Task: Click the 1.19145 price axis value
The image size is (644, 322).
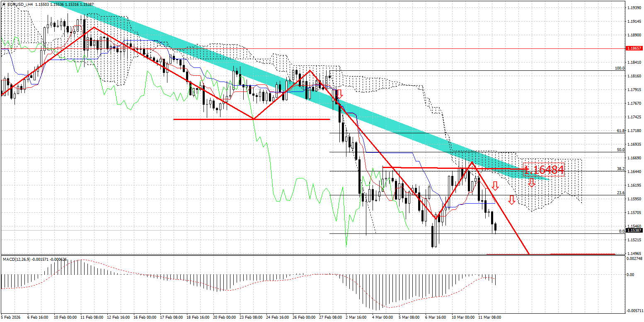Action: [634, 22]
